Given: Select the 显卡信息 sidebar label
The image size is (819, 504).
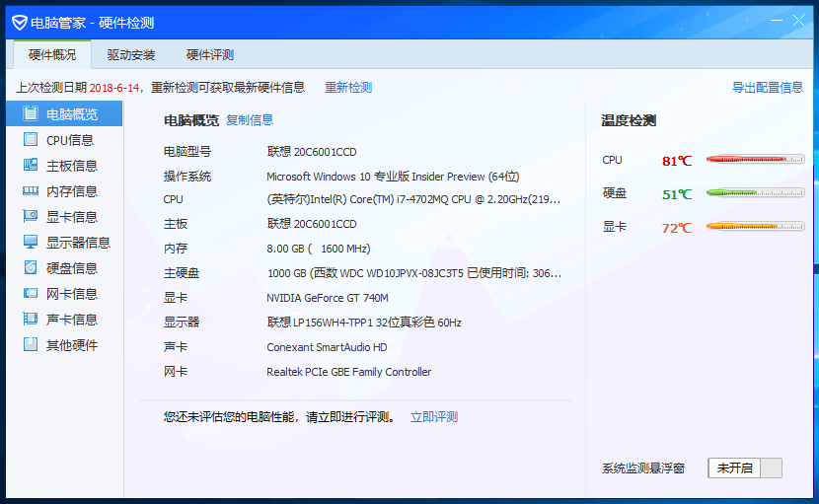Looking at the screenshot, I should (x=72, y=217).
